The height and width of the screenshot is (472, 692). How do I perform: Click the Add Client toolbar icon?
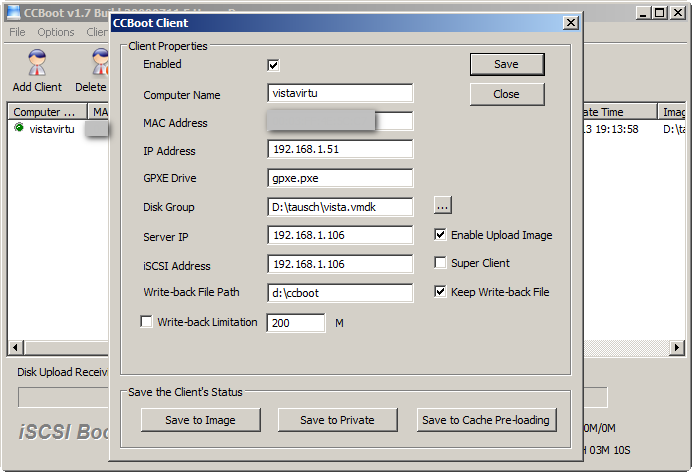pyautogui.click(x=37, y=70)
